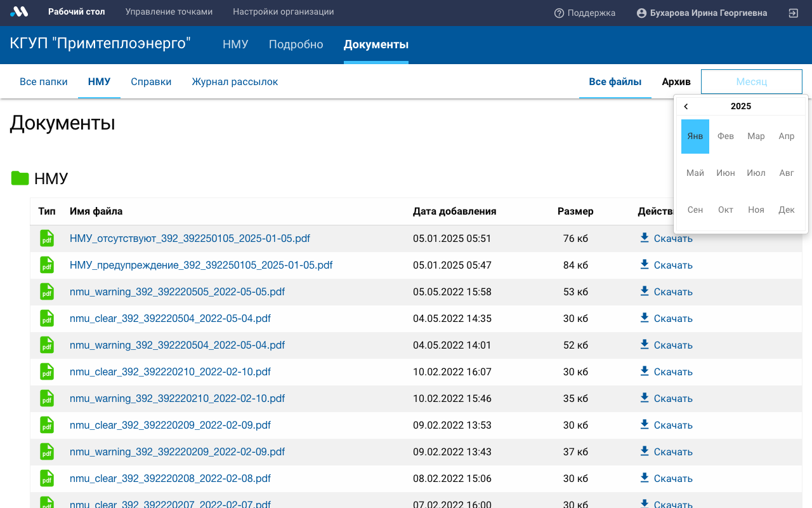Choose Окт in the month picker
Screen dimensions: 812x508
pos(726,210)
